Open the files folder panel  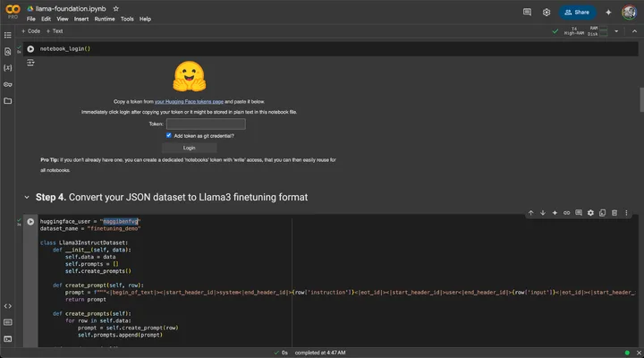tap(7, 101)
